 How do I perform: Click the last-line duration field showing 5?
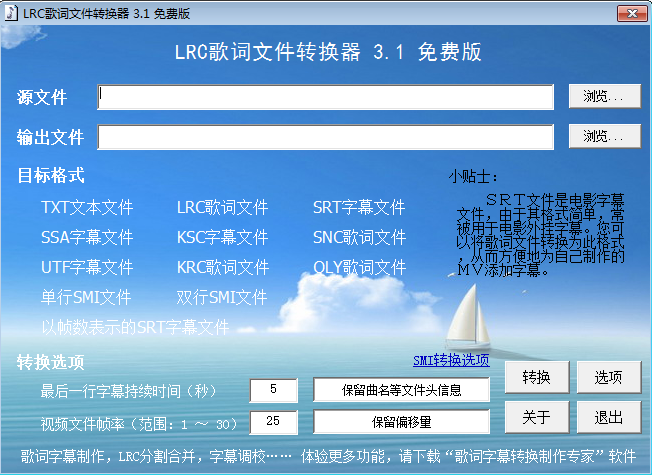[274, 390]
